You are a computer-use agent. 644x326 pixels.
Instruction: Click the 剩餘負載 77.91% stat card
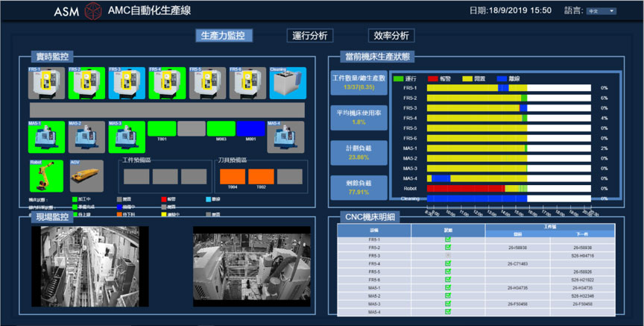tap(359, 187)
